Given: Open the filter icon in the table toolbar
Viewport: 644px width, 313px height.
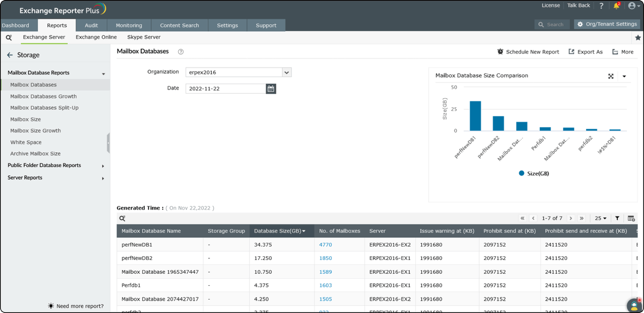Looking at the screenshot, I should click(616, 218).
